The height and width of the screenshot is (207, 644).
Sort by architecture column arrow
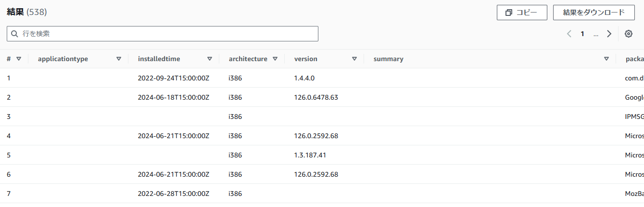[x=275, y=59]
